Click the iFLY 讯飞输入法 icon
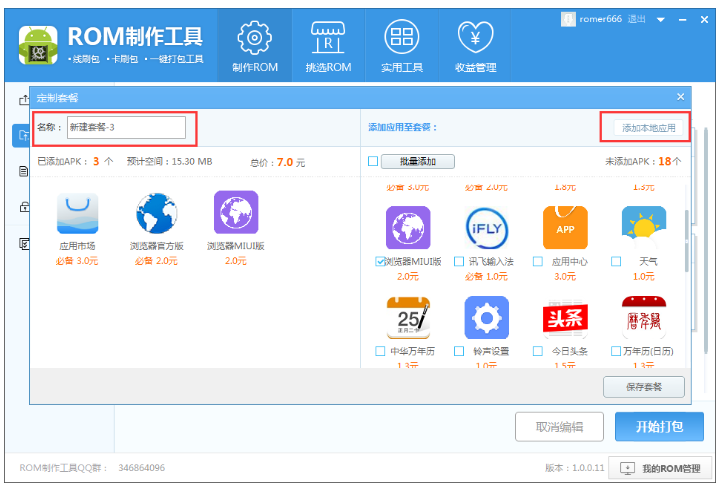 coord(486,228)
